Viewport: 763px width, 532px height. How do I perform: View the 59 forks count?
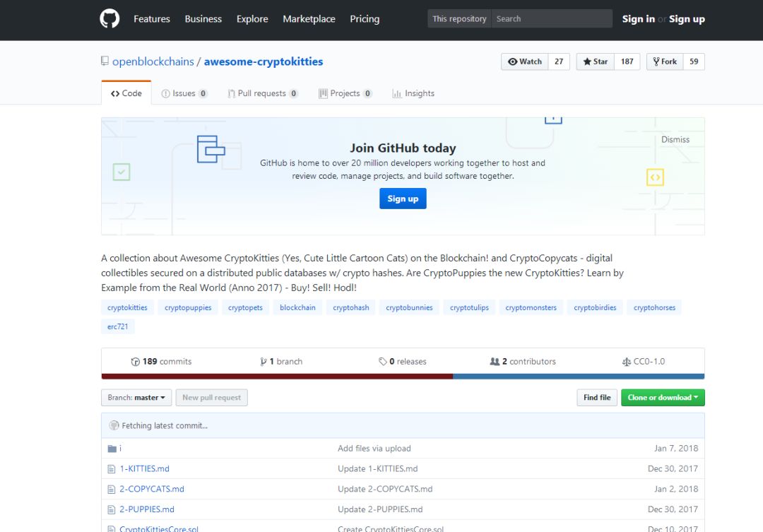point(694,61)
